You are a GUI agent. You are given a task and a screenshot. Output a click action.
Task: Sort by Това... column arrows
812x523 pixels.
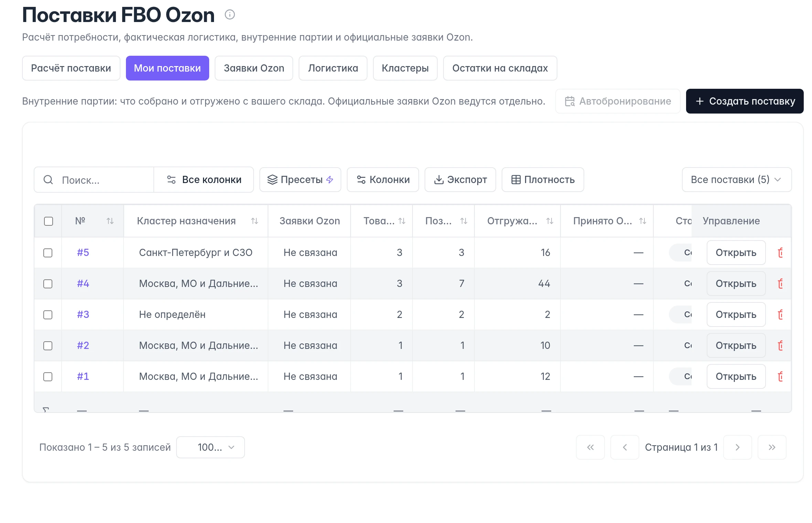click(x=402, y=221)
